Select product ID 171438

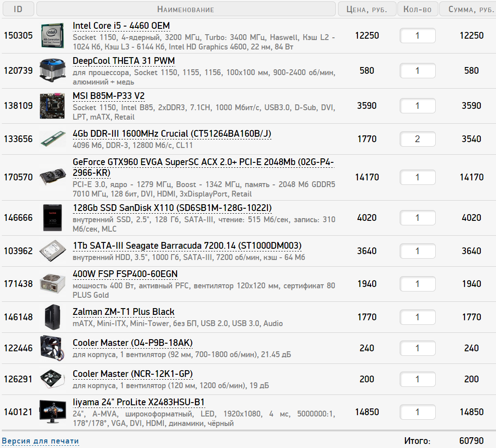[x=18, y=283]
